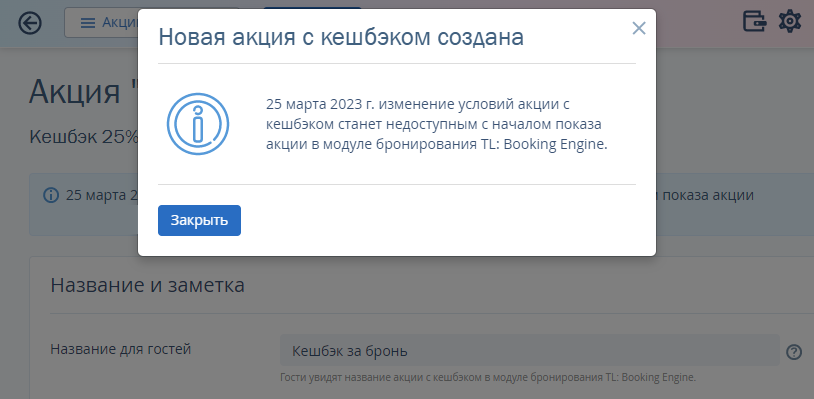Click the small info icon in banner
The height and width of the screenshot is (399, 814).
click(51, 196)
